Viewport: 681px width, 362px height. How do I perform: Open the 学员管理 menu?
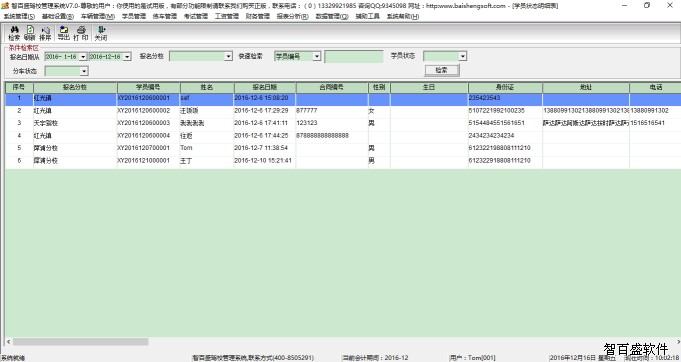tap(134, 16)
